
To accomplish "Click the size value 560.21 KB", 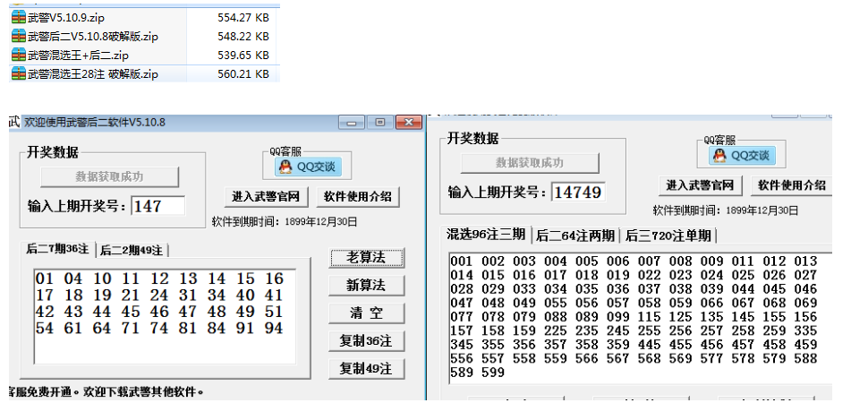I will click(x=243, y=73).
